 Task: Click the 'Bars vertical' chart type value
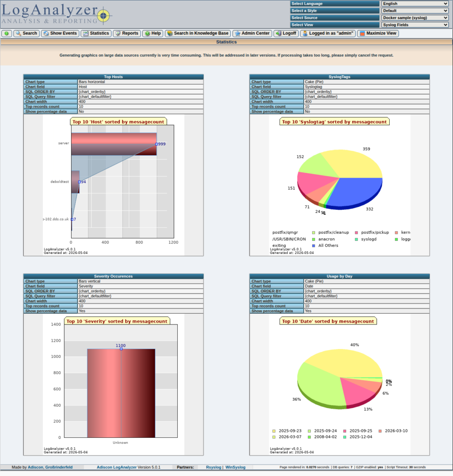[89, 281]
